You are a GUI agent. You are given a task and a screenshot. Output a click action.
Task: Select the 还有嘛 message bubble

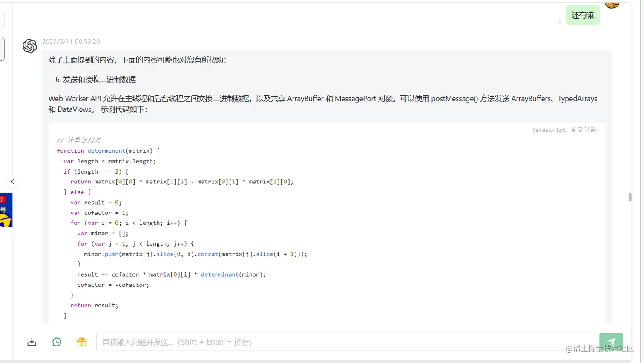point(582,14)
